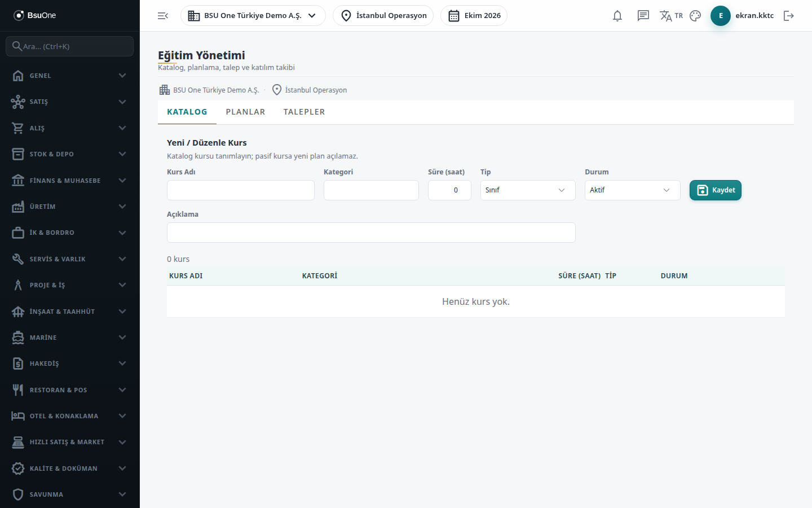Focus the Açıklama text field
This screenshot has width=812, height=508.
(x=371, y=233)
